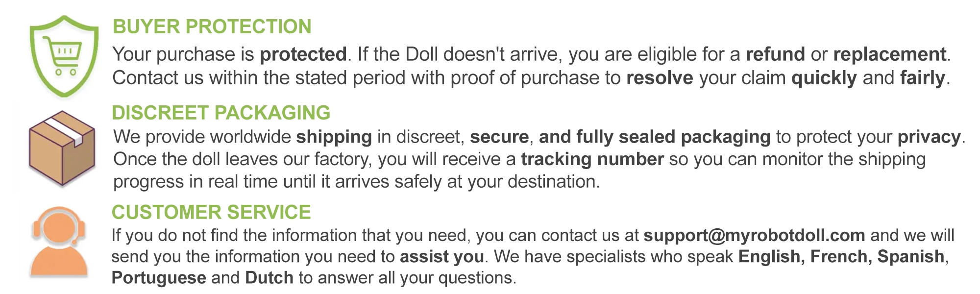Click the bold word "Dutch"
980x294 pixels.
269,277
